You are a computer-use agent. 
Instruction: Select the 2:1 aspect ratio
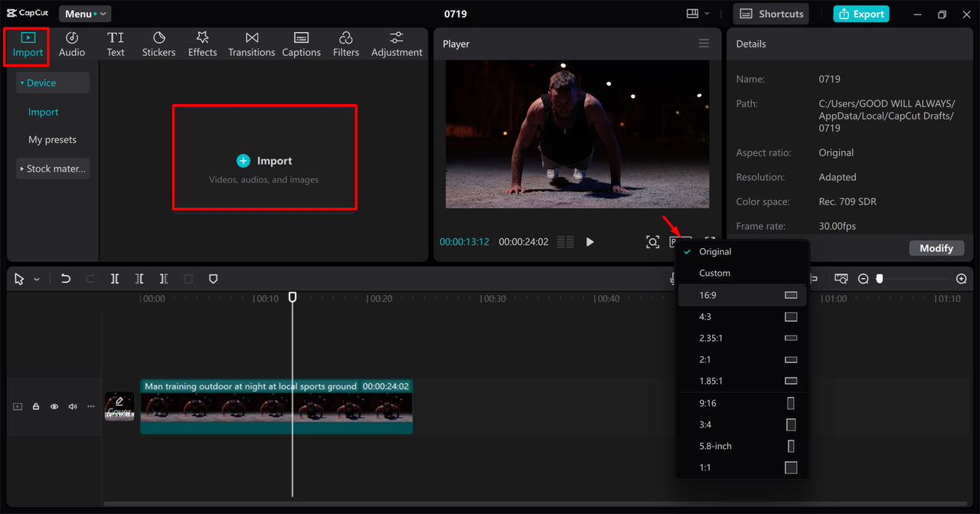pyautogui.click(x=742, y=359)
